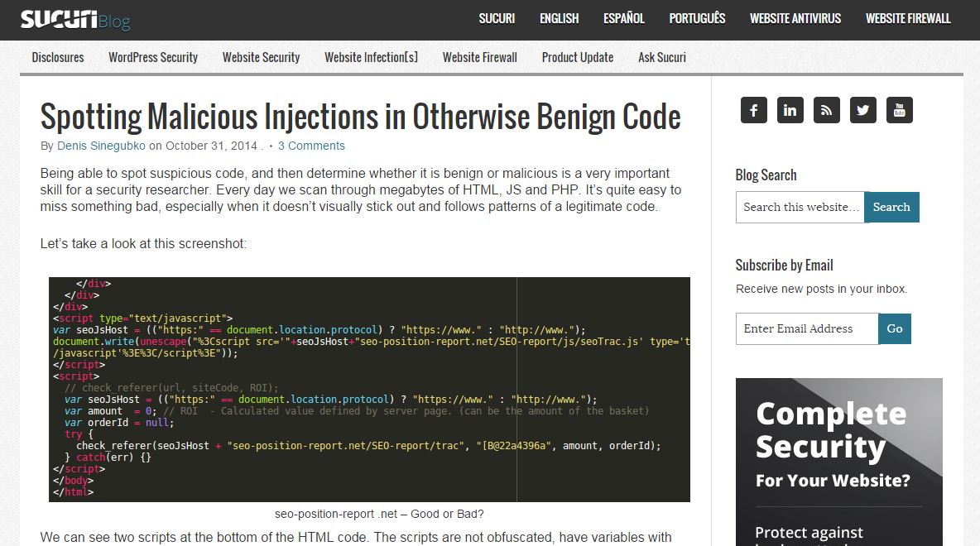Open author Denis Sinegubko's profile
Image resolution: width=980 pixels, height=546 pixels.
(x=101, y=146)
